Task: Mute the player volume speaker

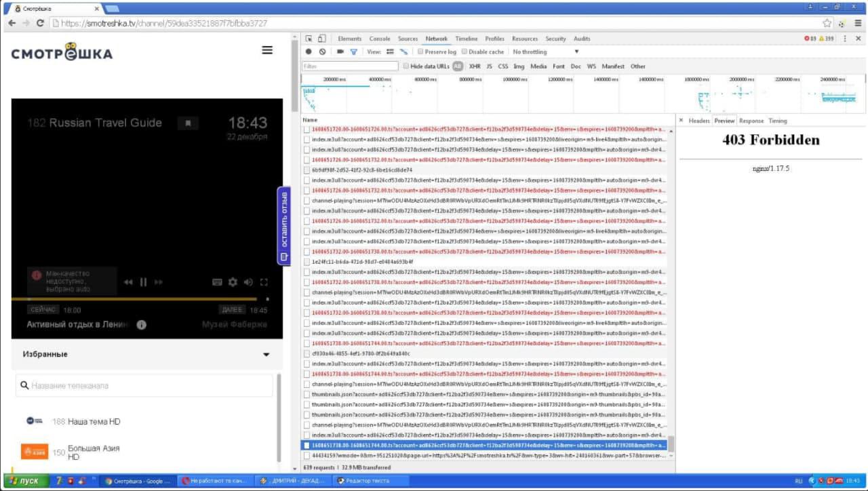Action: click(248, 282)
